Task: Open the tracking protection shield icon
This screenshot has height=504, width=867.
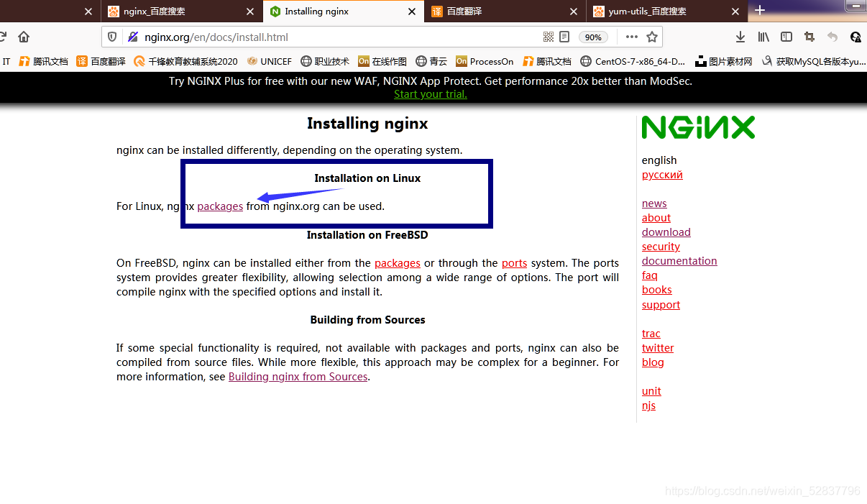Action: (112, 37)
